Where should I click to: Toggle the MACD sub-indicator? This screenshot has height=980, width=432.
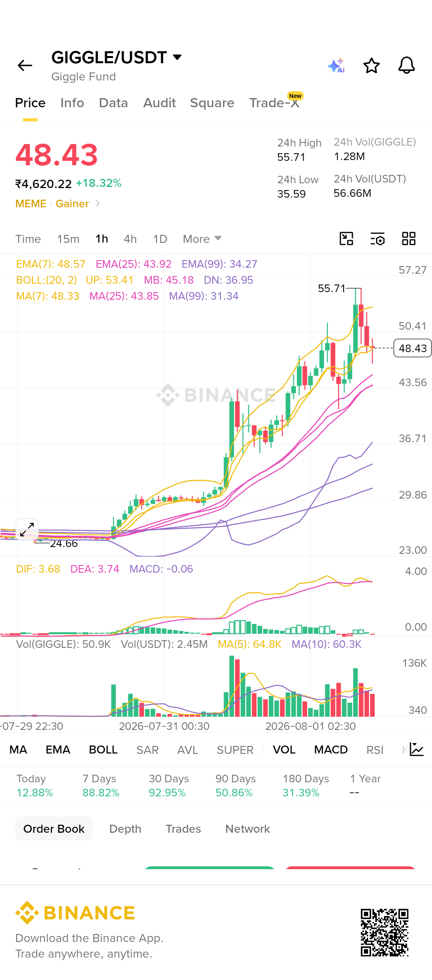point(331,750)
